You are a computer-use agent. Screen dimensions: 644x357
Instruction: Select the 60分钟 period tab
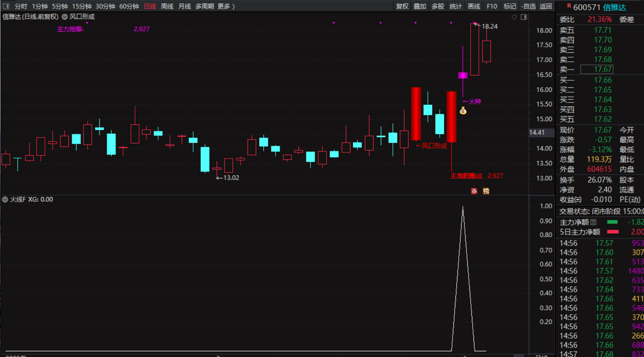tap(129, 6)
